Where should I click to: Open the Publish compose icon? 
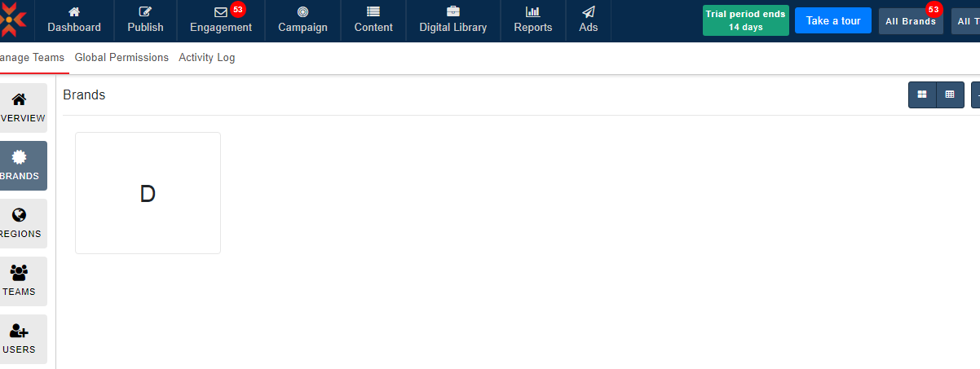[145, 12]
